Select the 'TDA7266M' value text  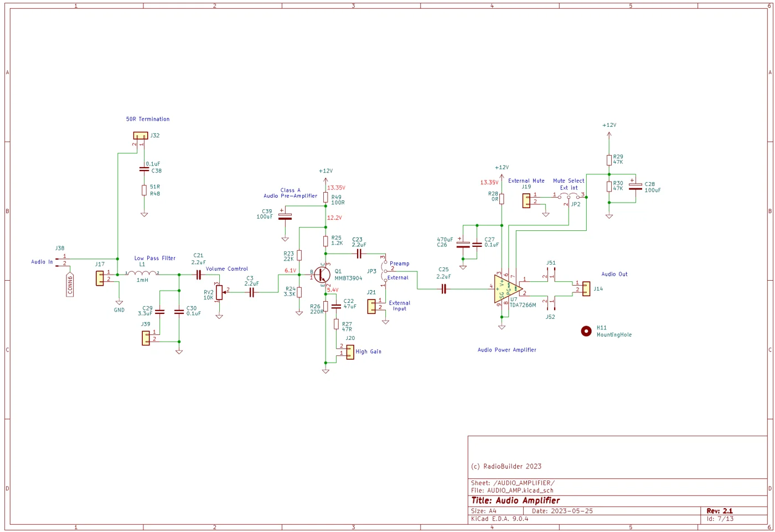point(523,305)
